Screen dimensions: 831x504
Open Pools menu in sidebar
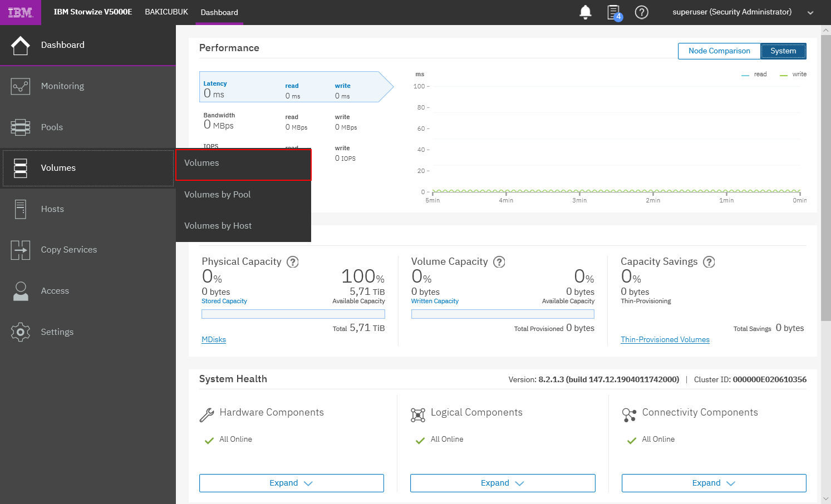pos(88,127)
